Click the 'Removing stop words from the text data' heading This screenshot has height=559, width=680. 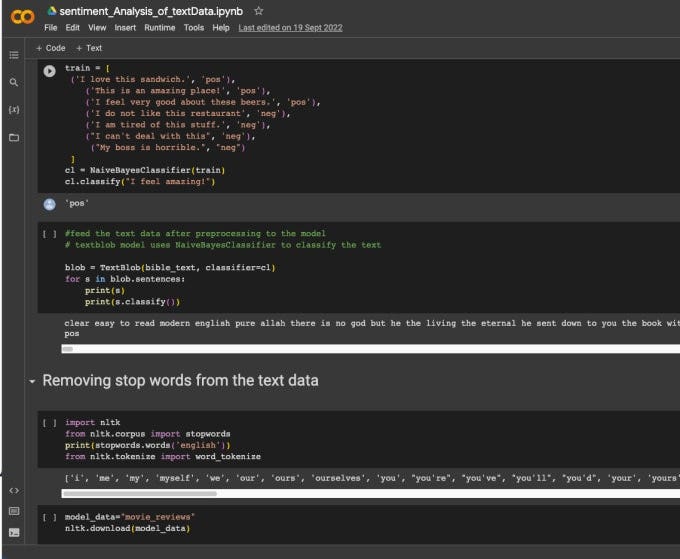(x=180, y=381)
